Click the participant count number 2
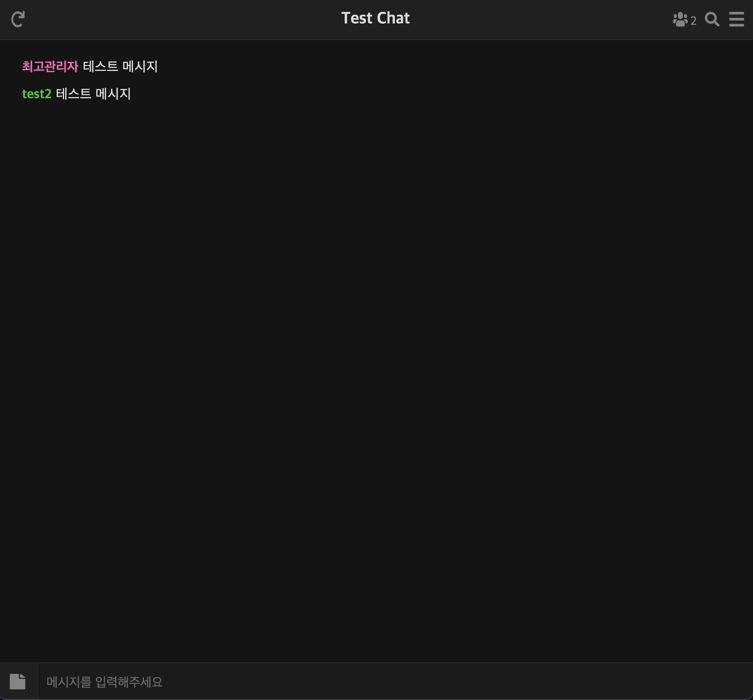Image resolution: width=753 pixels, height=700 pixels. coord(693,21)
